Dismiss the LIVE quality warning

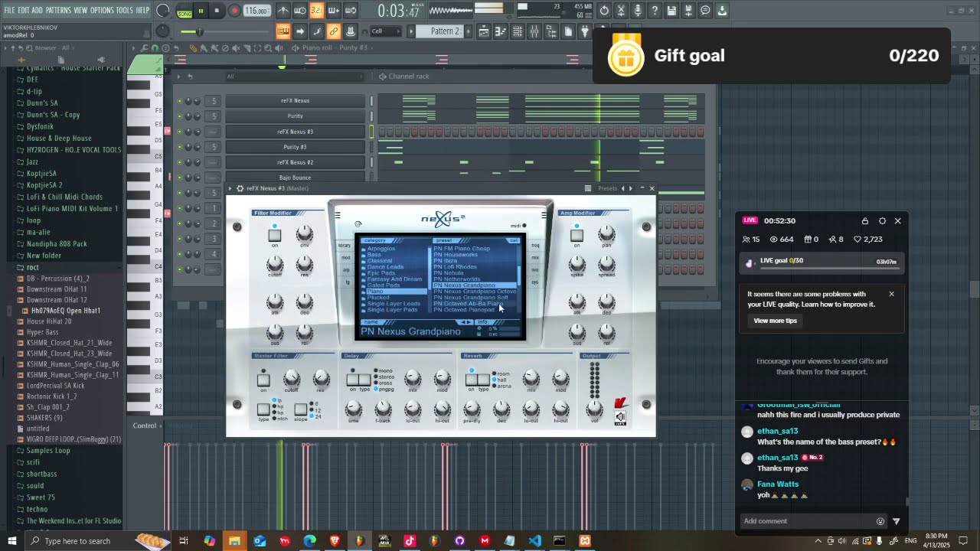(x=891, y=294)
